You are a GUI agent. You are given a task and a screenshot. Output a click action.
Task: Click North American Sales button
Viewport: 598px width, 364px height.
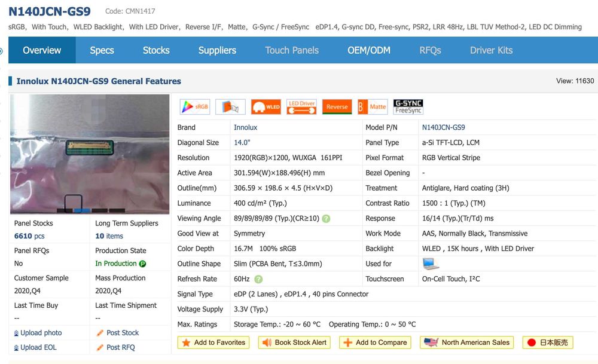[467, 342]
